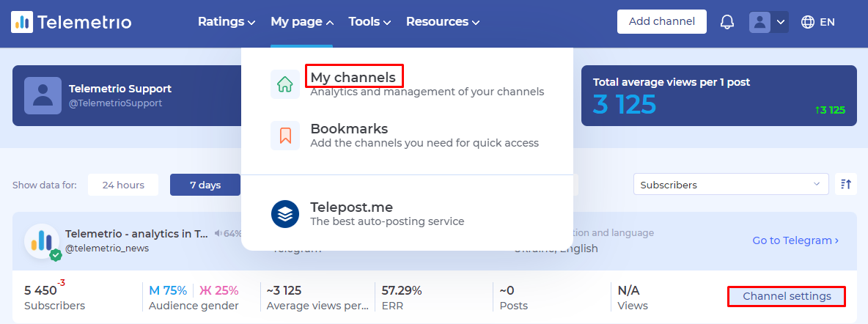Click Analytics and management of your channels

point(427,92)
